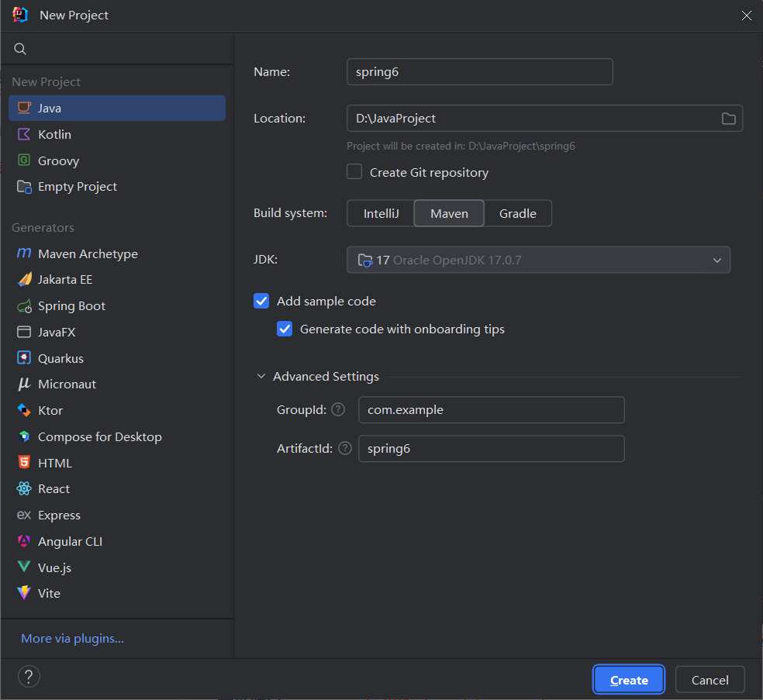Click the Cancel button
The height and width of the screenshot is (700, 763).
click(710, 680)
